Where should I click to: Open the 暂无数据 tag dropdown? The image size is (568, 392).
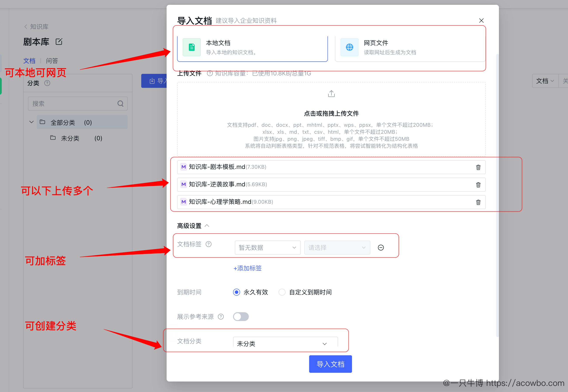click(x=267, y=248)
